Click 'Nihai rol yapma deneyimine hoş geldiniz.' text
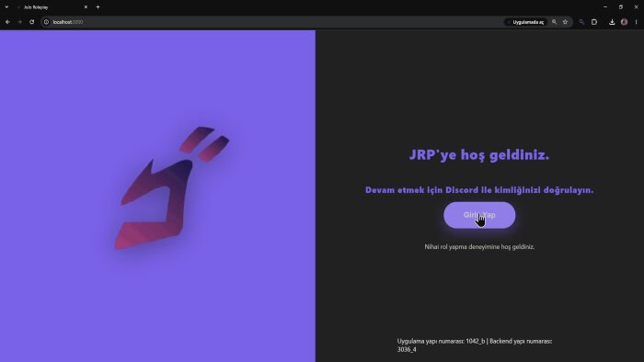 [479, 247]
